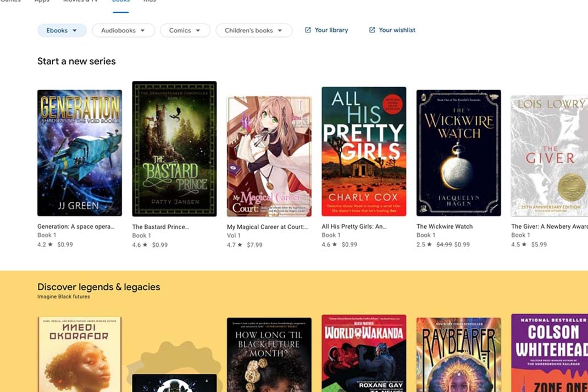Click the 'Vol 1' label under My Magical Career
This screenshot has width=588, height=392.
pos(234,235)
